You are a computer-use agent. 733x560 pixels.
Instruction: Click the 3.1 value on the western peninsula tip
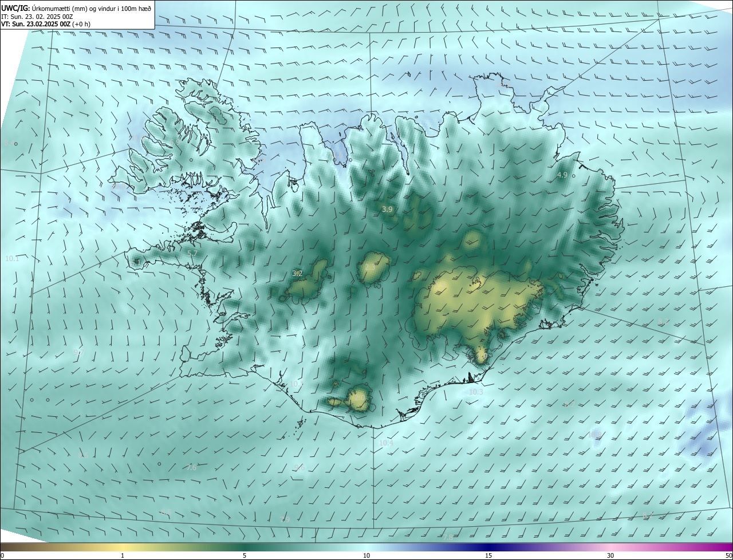(x=136, y=262)
